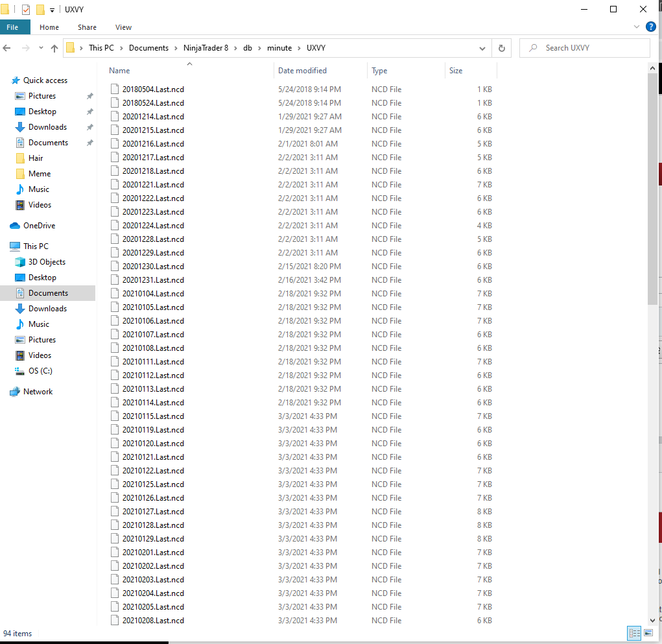Select the This PC computer icon
Screen dimensions: 662x644
[x=15, y=246]
